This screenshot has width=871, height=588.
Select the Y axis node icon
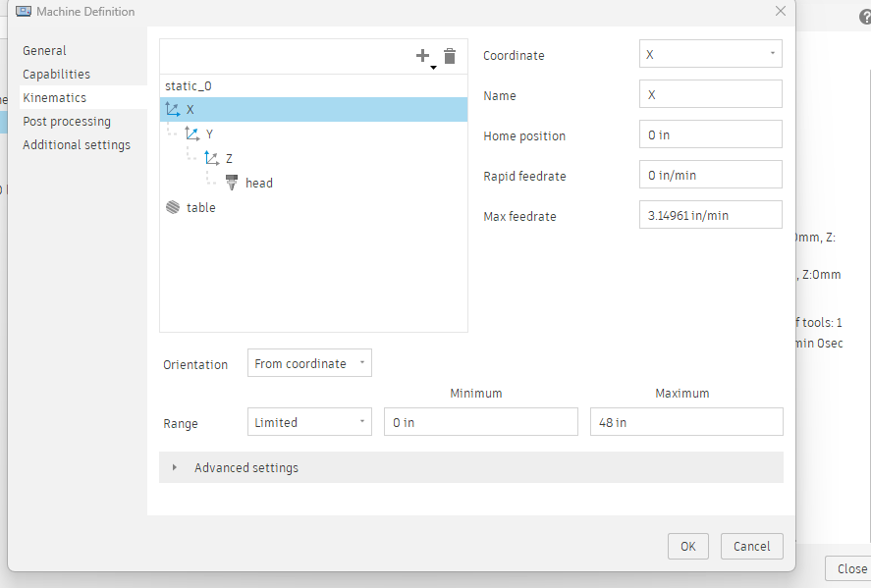pos(192,133)
